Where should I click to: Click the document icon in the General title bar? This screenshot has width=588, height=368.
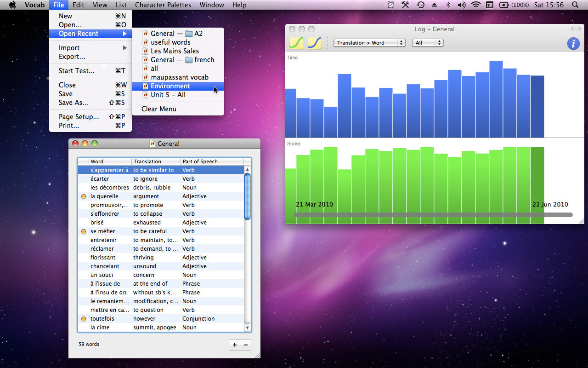click(153, 144)
